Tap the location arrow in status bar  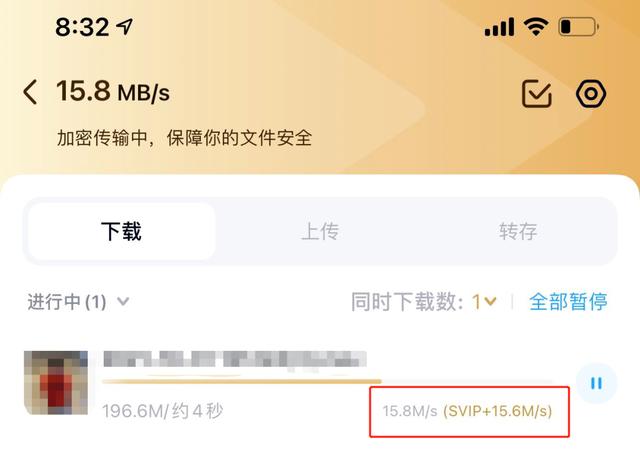124,27
